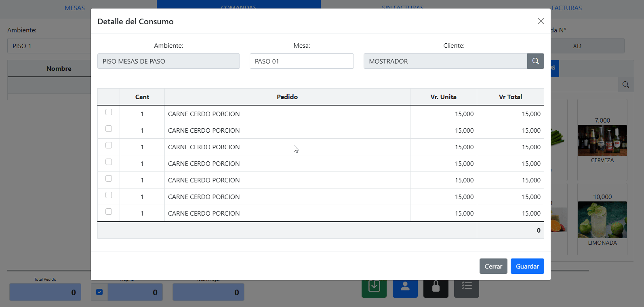The width and height of the screenshot is (644, 307).
Task: Check the last CARNE CERDO PORCION row
Action: (109, 212)
